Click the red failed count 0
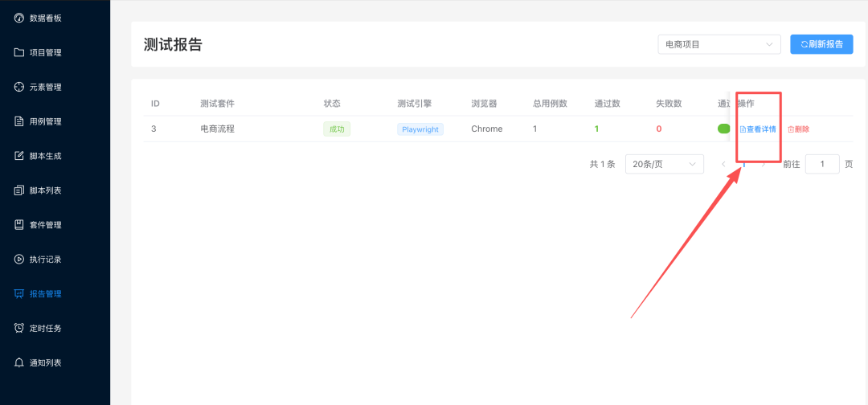The height and width of the screenshot is (405, 868). click(659, 129)
